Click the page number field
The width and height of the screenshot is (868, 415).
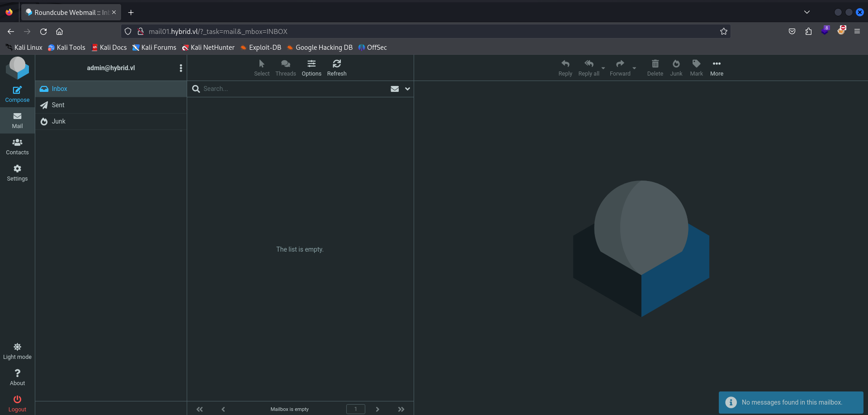point(355,409)
